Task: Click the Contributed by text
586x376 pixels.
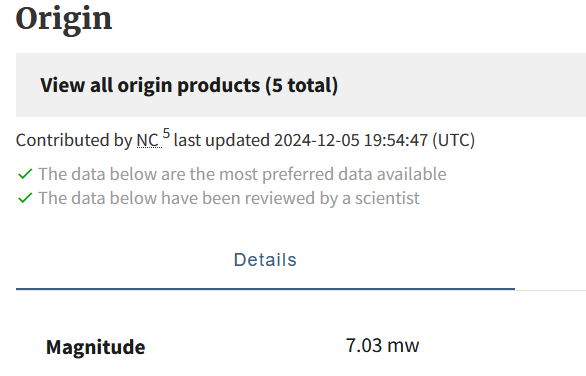Action: point(74,141)
